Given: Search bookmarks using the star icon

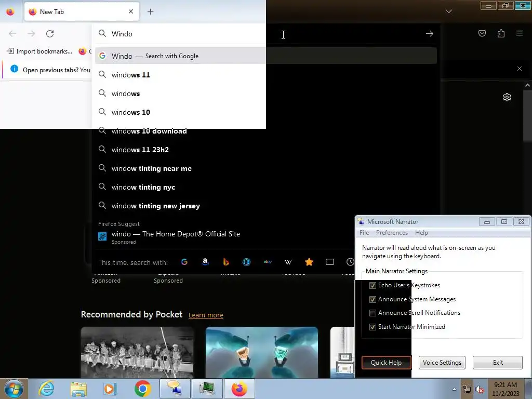Looking at the screenshot, I should [x=309, y=262].
